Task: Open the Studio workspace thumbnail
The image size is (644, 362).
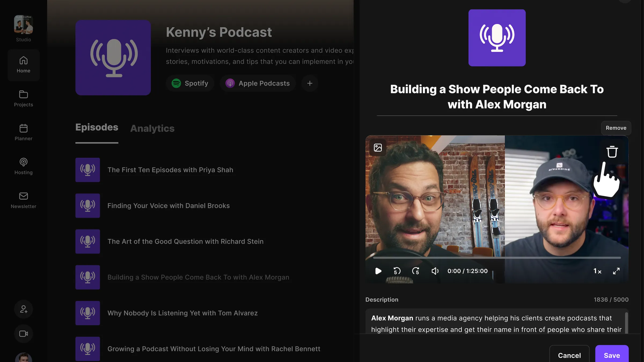Action: (x=23, y=24)
